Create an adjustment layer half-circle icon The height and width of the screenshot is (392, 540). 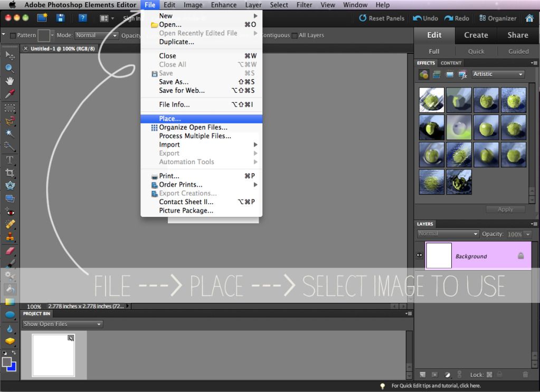(447, 375)
